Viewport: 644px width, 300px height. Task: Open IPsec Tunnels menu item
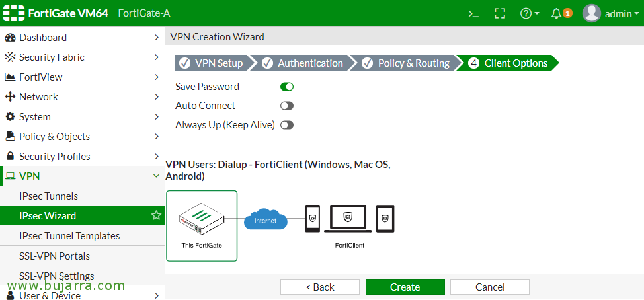click(82, 196)
